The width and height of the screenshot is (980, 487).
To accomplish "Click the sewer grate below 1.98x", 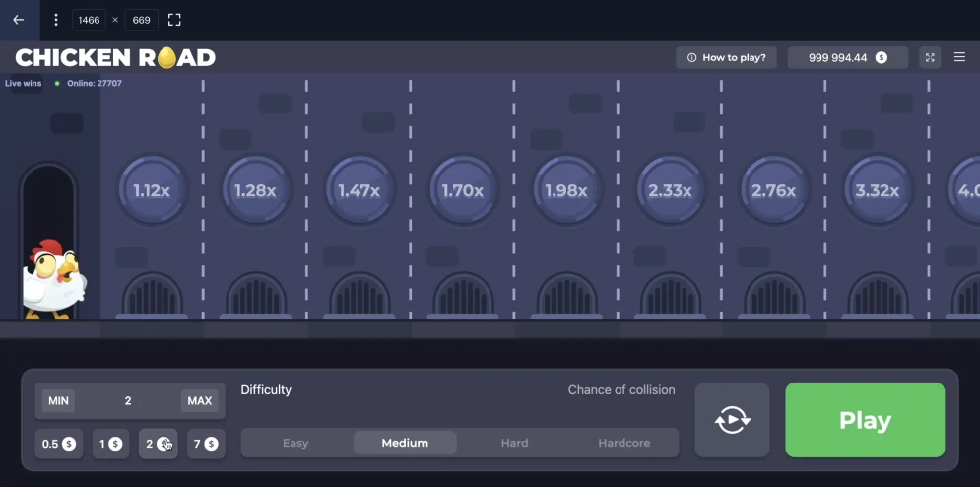I will click(567, 295).
